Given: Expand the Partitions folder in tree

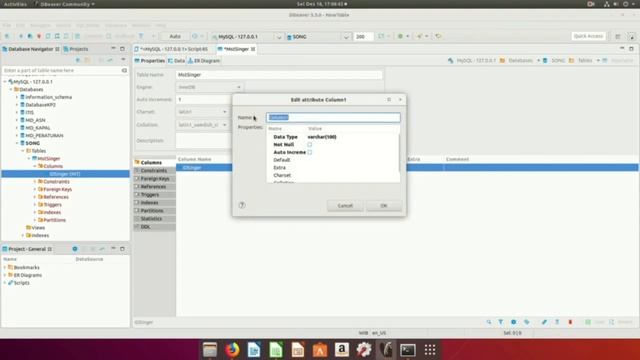Looking at the screenshot, I should point(35,220).
